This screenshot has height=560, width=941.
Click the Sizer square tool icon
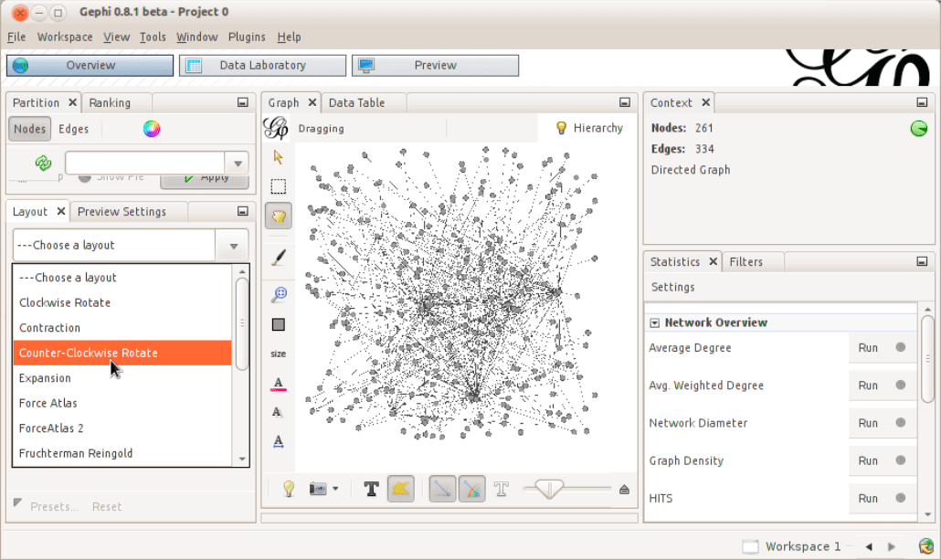pos(278,323)
